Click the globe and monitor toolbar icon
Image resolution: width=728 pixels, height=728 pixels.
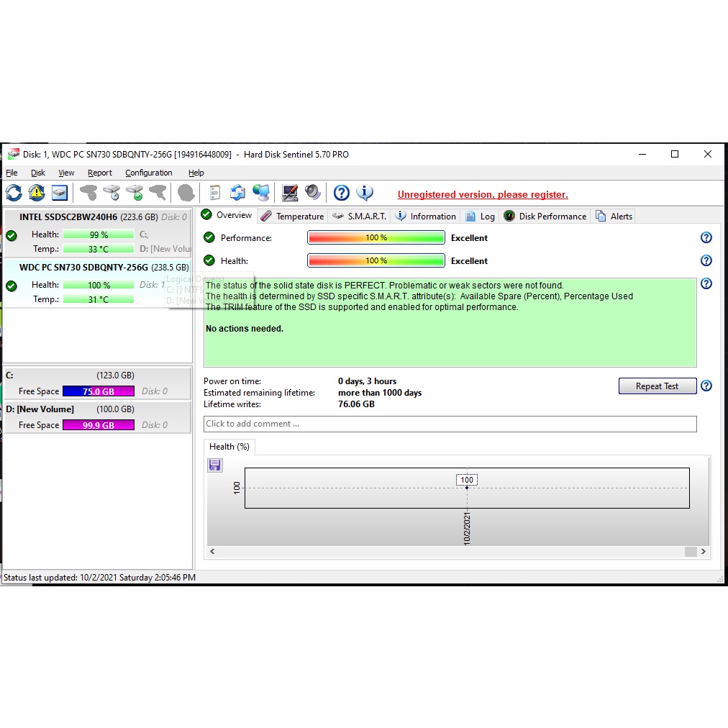tap(261, 193)
